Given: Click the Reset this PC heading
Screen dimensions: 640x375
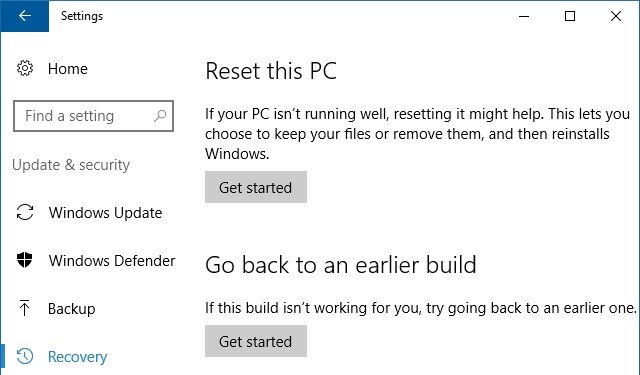Looking at the screenshot, I should (271, 71).
